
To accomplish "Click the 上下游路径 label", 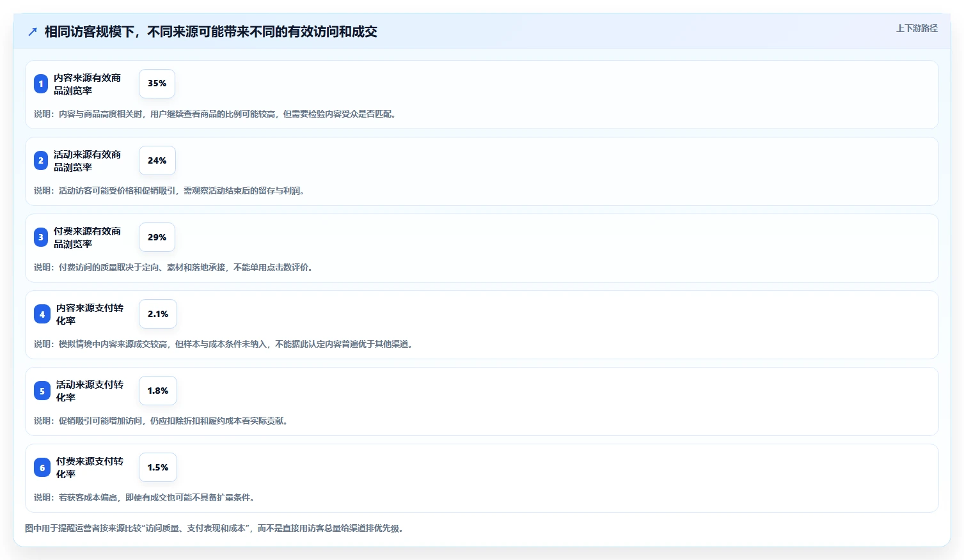I will 917,28.
